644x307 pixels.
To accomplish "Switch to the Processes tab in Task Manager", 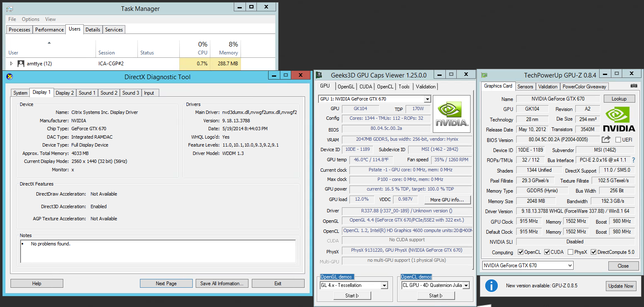I will click(x=20, y=30).
